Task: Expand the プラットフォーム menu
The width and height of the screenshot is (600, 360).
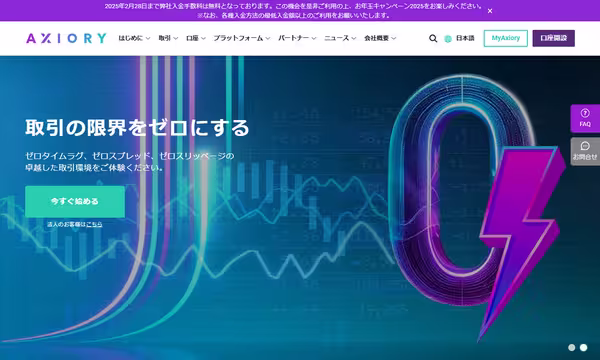Action: coord(241,38)
